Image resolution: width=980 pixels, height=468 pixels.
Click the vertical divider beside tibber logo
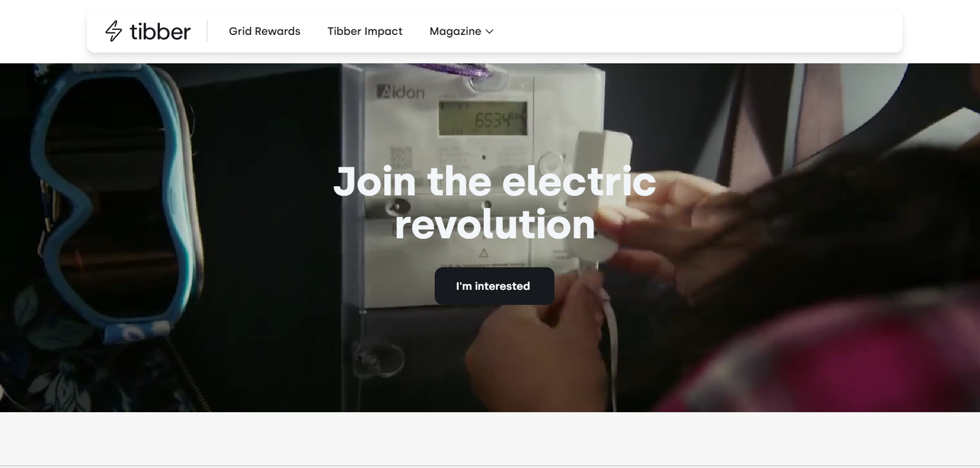tap(207, 31)
